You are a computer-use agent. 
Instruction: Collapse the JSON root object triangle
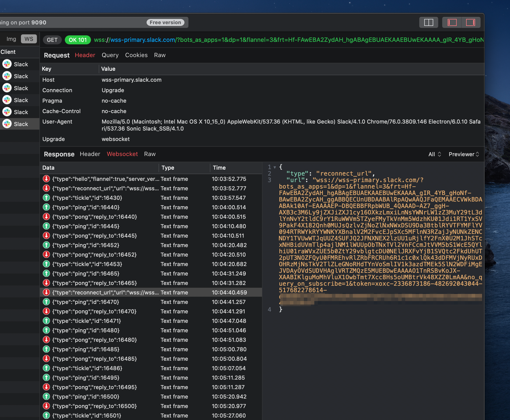click(x=275, y=167)
